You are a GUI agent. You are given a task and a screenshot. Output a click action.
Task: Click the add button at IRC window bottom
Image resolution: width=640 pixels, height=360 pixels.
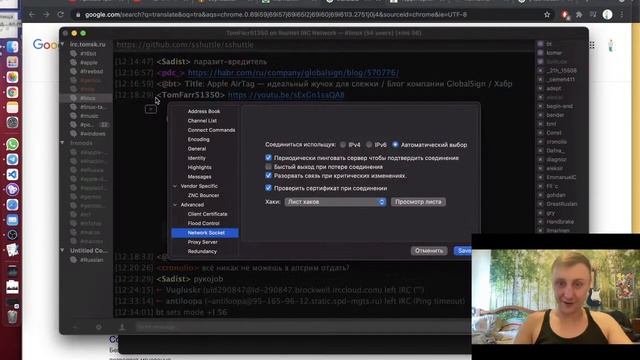pos(75,327)
